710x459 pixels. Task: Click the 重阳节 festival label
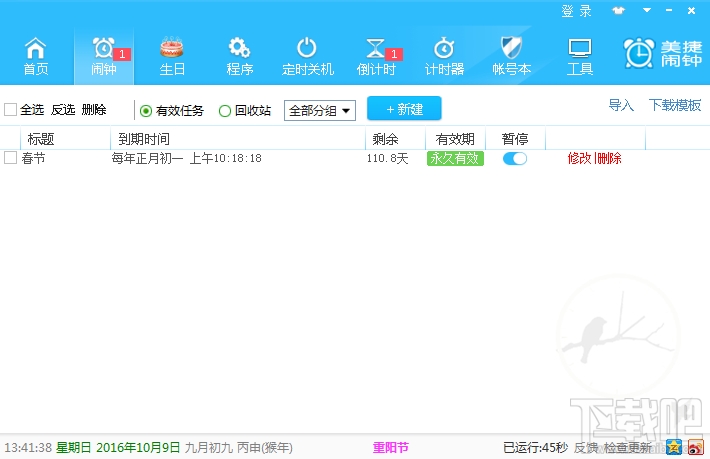[391, 448]
